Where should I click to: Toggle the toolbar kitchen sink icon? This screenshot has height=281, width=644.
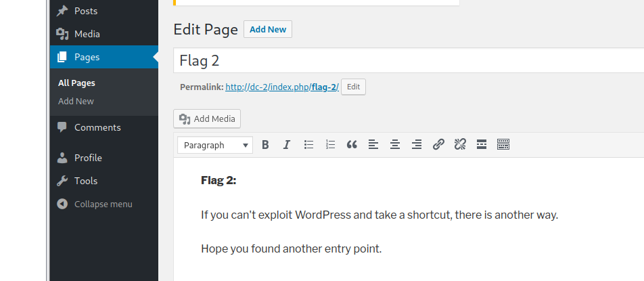coord(503,145)
